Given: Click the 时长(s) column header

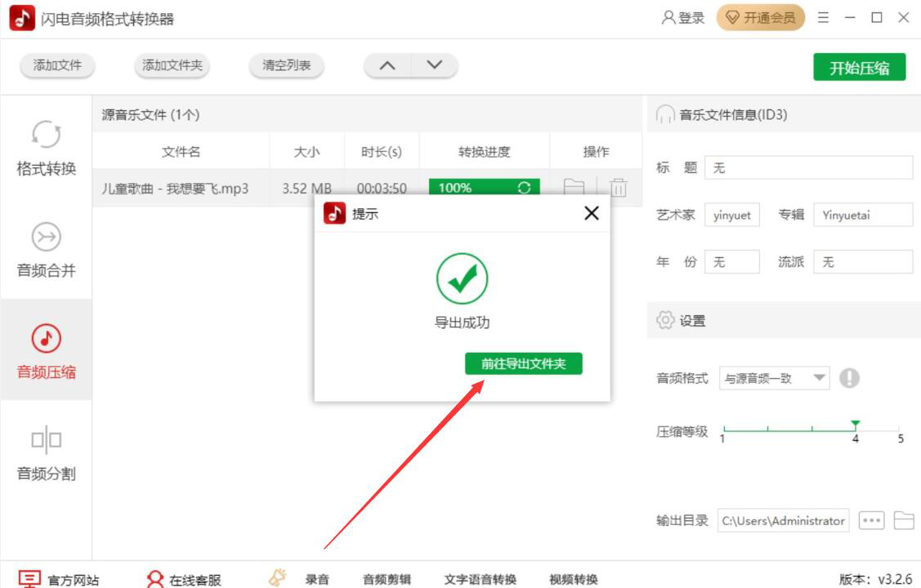Looking at the screenshot, I should (381, 152).
